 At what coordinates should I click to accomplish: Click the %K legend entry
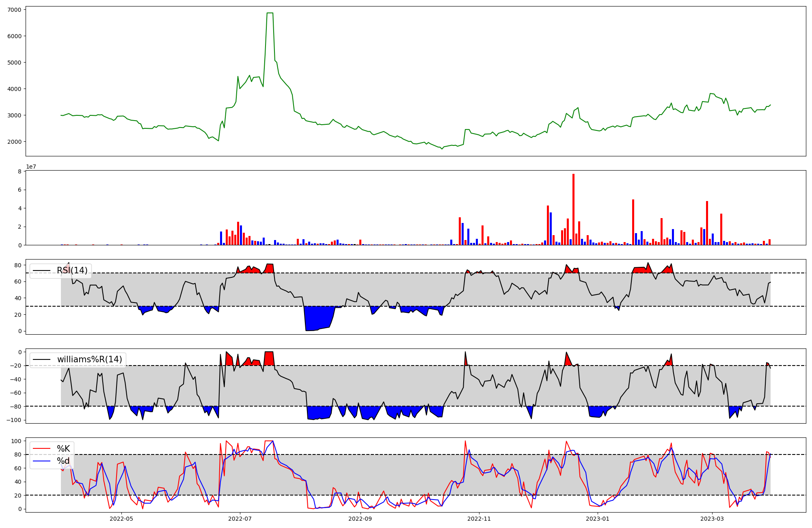63,449
